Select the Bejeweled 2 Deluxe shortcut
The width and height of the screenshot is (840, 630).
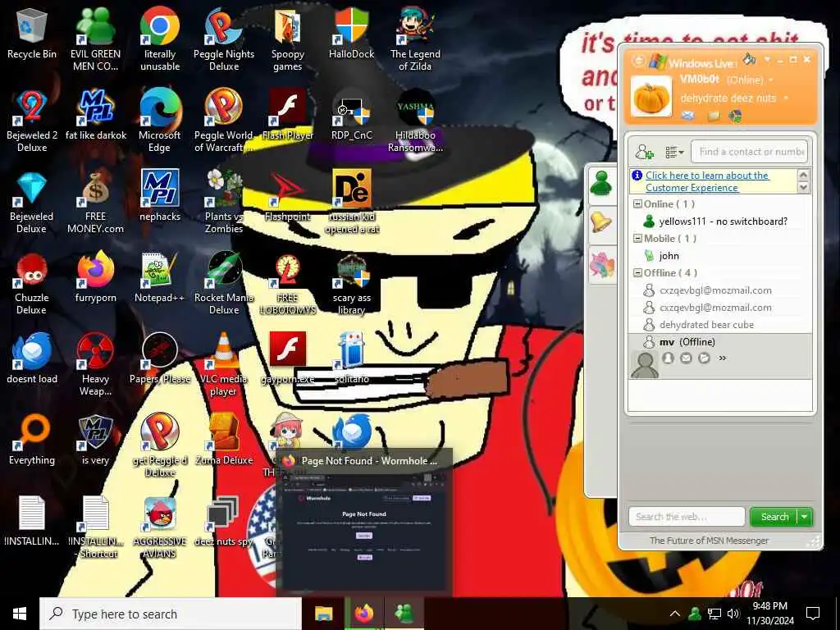click(32, 120)
